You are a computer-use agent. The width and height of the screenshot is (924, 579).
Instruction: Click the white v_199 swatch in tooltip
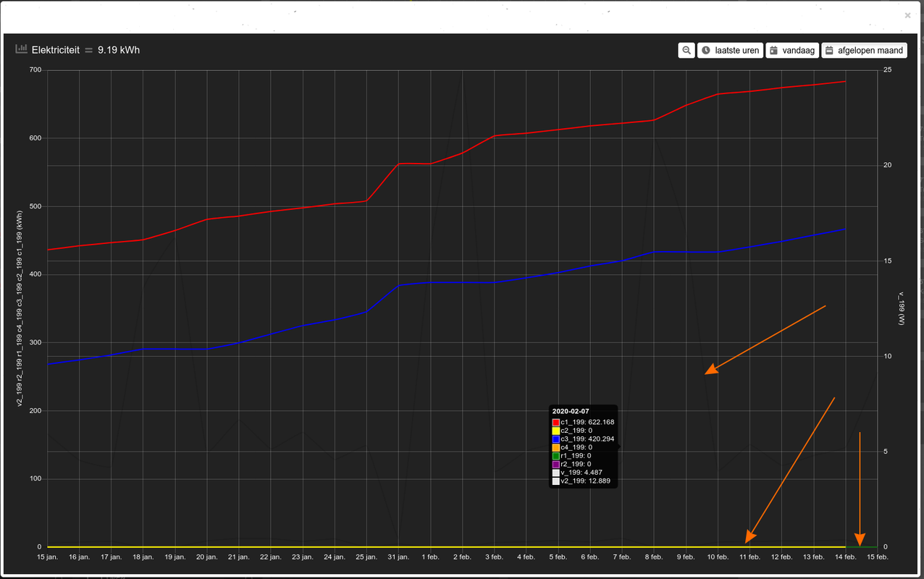tap(556, 473)
